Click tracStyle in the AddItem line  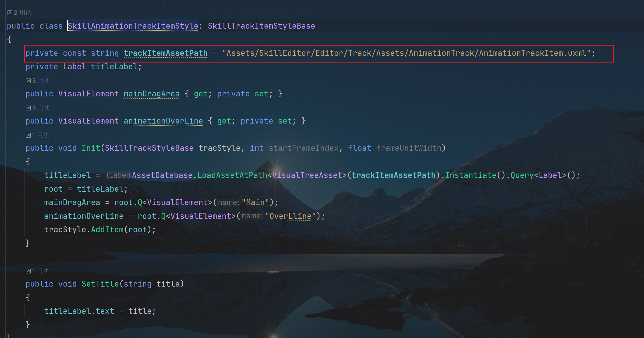pyautogui.click(x=65, y=230)
